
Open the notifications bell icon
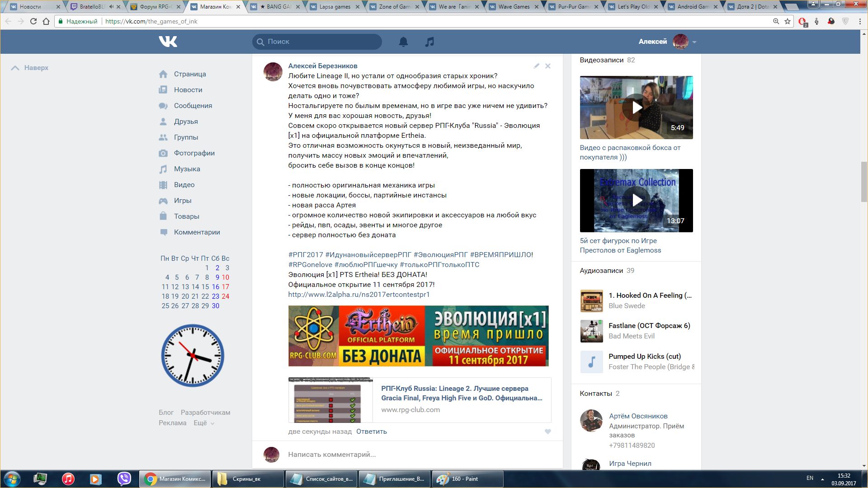(x=403, y=42)
